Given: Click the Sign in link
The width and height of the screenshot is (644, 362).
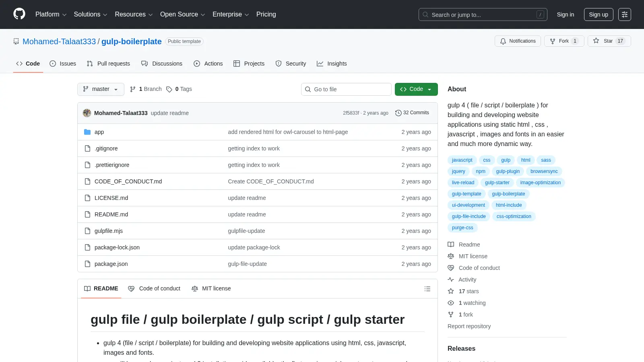Looking at the screenshot, I should [x=566, y=14].
